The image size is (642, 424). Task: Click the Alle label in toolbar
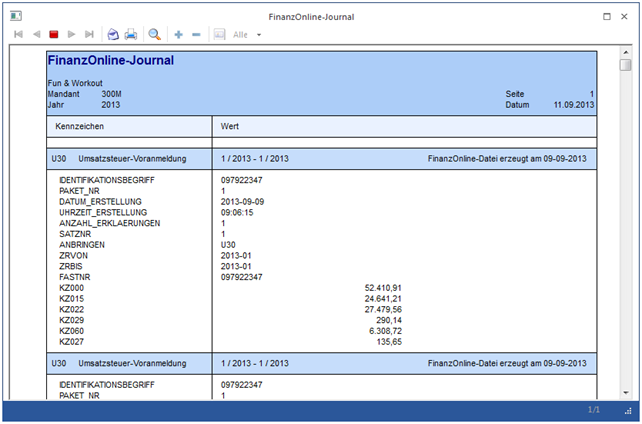pyautogui.click(x=240, y=35)
